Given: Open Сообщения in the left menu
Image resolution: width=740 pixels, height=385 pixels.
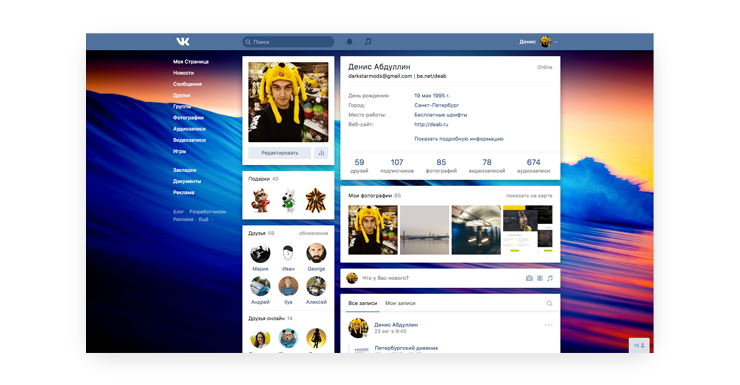Looking at the screenshot, I should tap(187, 84).
